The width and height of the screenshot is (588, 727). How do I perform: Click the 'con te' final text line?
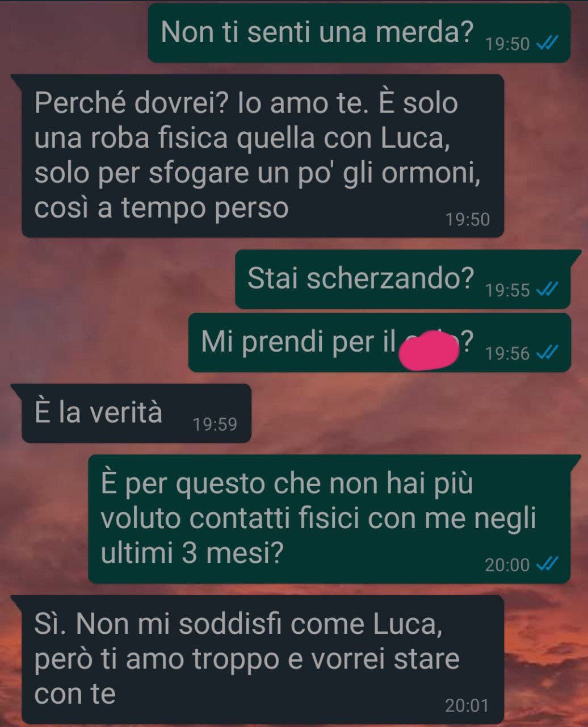pos(74,694)
